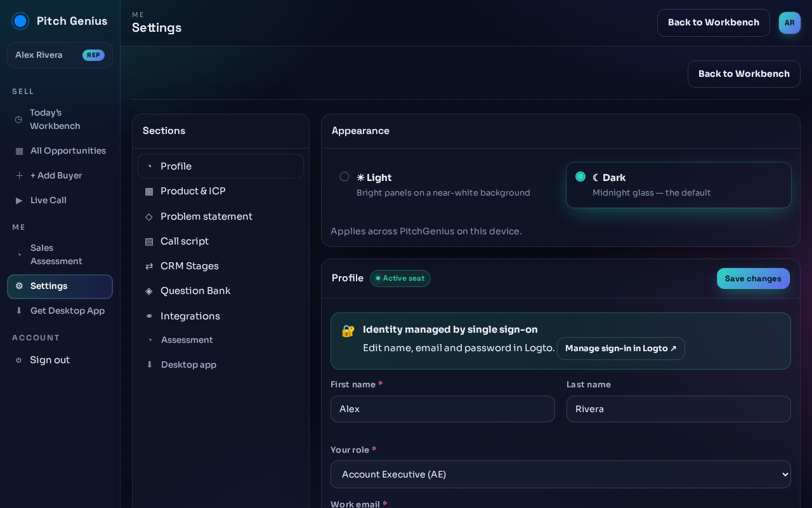Click the link icon beside Integrations
Screen dimensions: 812x508
[149, 316]
